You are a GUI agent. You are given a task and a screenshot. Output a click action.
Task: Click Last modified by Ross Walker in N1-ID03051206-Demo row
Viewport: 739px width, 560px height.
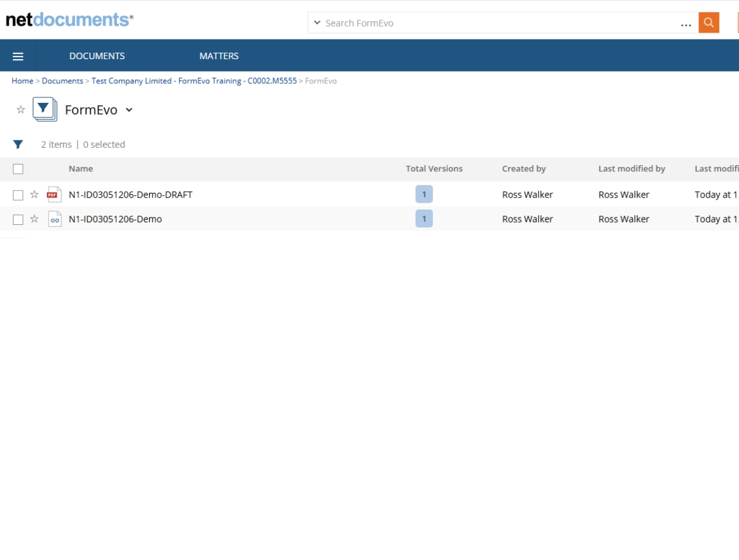[624, 219]
